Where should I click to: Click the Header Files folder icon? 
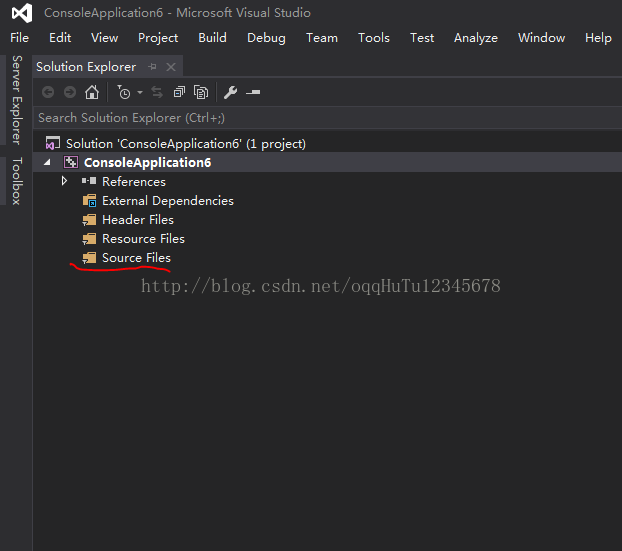pos(89,220)
